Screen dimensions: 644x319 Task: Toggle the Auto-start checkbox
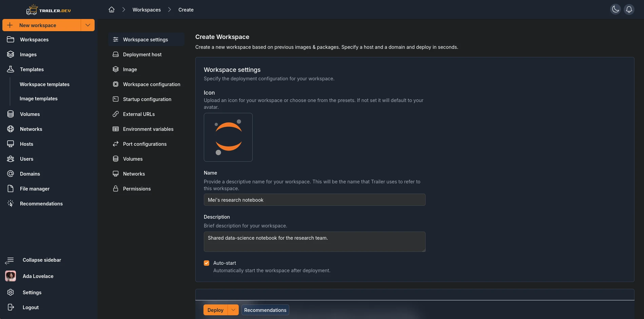coord(207,263)
